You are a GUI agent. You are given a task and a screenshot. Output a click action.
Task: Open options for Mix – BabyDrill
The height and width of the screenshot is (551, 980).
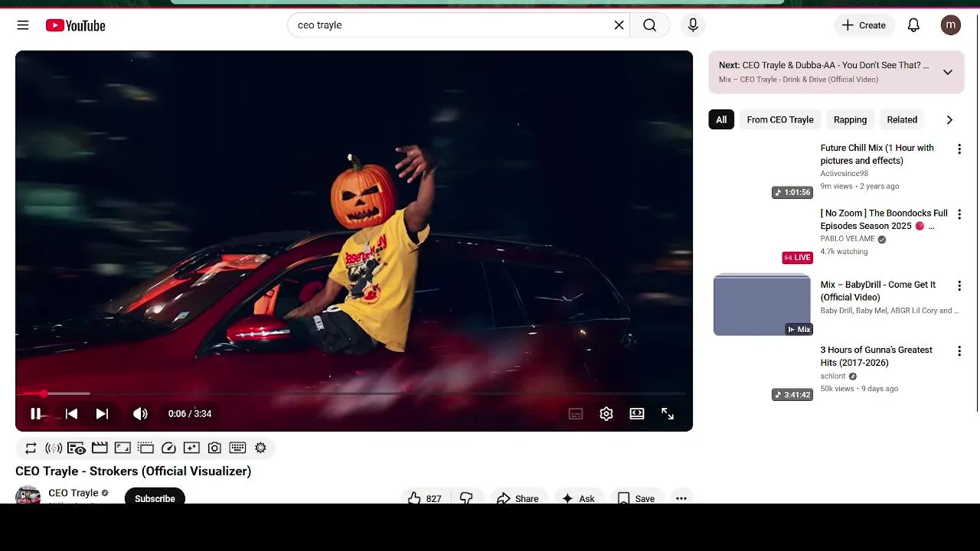(x=959, y=285)
